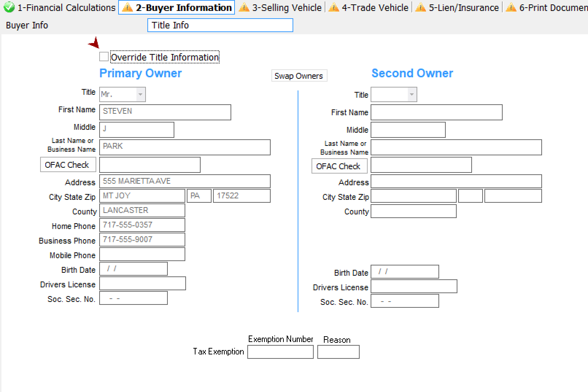
Task: Click the green checkmark on Financial Calculations tab
Action: pyautogui.click(x=9, y=7)
